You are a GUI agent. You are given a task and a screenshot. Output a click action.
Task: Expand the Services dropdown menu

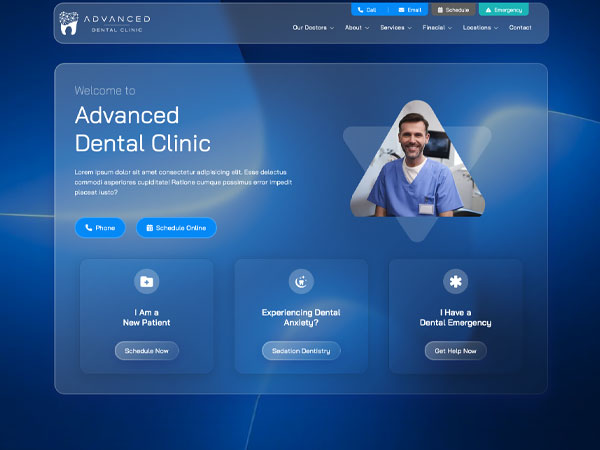click(395, 28)
